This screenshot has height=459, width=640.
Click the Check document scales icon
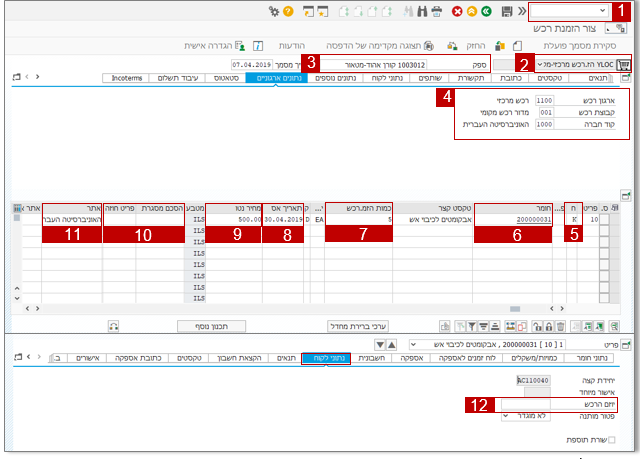tap(452, 46)
